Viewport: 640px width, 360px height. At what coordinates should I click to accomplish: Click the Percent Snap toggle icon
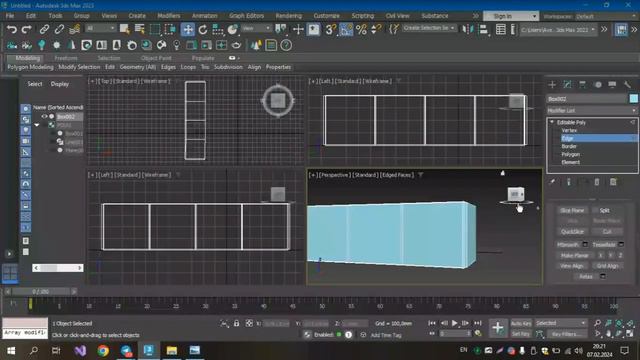pos(361,29)
